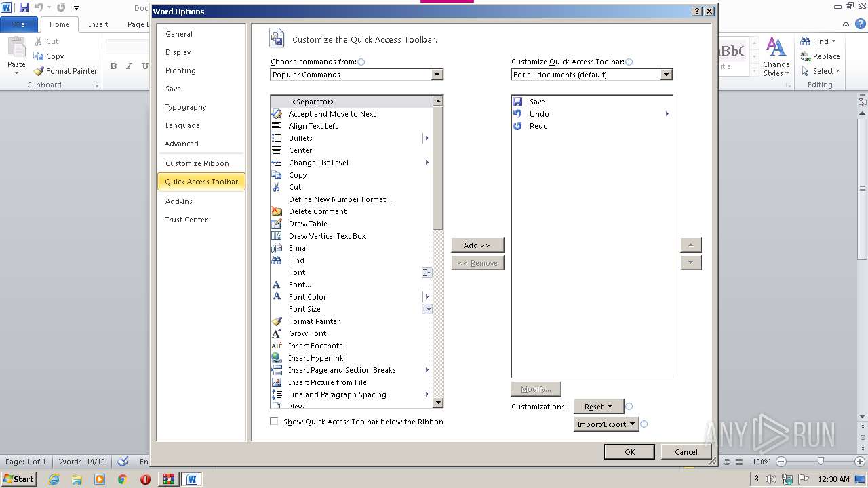
Task: Expand the Font Color submenu arrow
Action: (x=427, y=297)
